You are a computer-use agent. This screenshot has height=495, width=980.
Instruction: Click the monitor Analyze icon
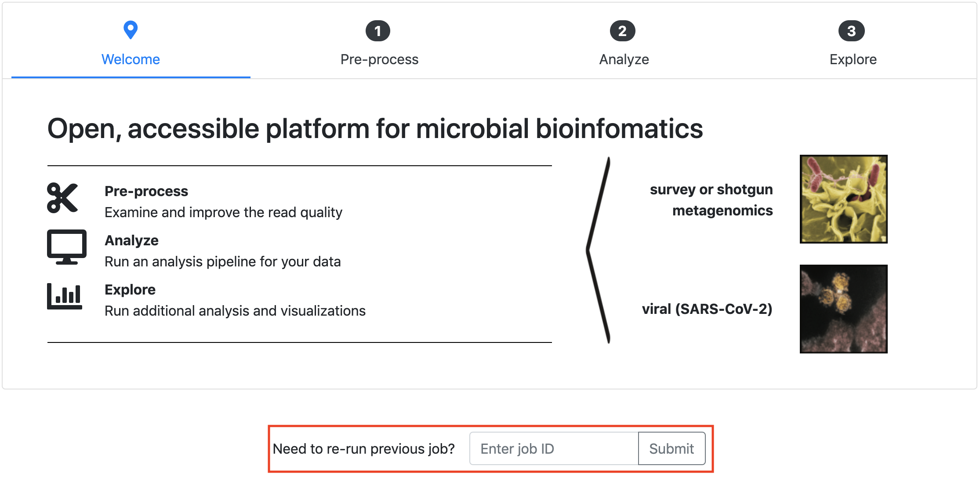pyautogui.click(x=67, y=247)
